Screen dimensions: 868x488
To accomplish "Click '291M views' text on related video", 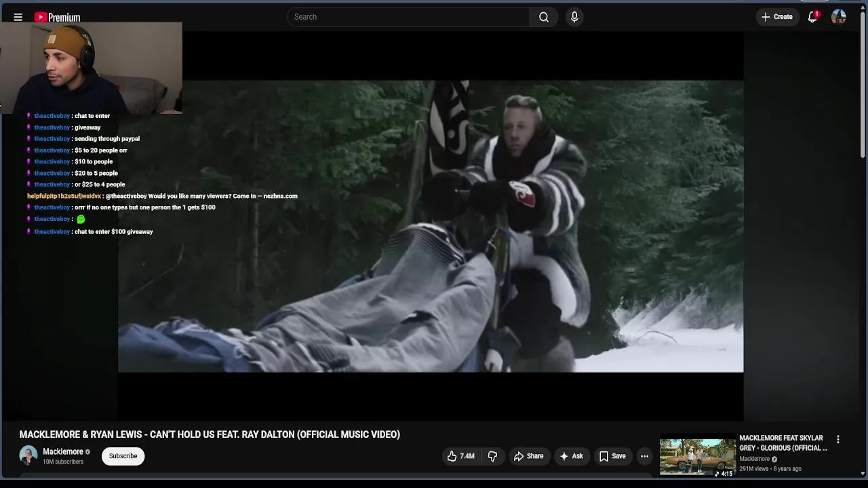I will 754,469.
